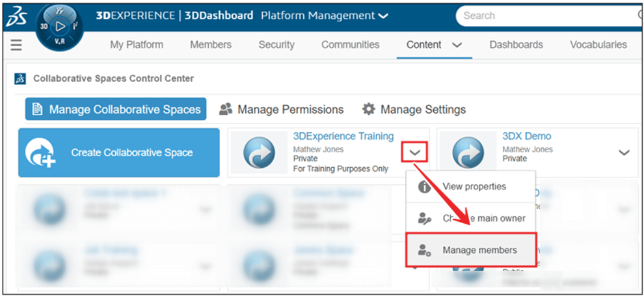644x296 pixels.
Task: Expand the Platform Management dropdown
Action: pos(383,16)
